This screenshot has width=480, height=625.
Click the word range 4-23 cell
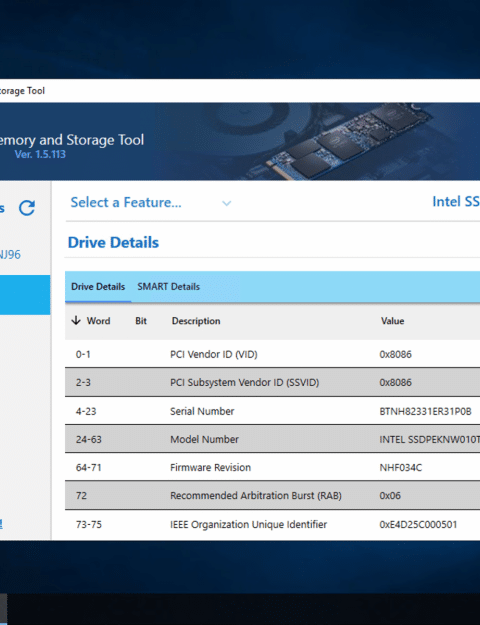(86, 411)
